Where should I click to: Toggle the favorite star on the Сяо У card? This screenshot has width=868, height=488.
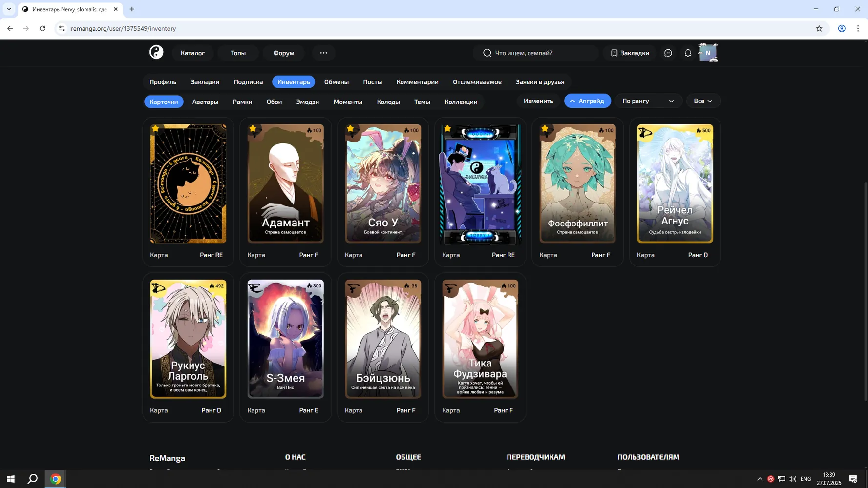350,128
